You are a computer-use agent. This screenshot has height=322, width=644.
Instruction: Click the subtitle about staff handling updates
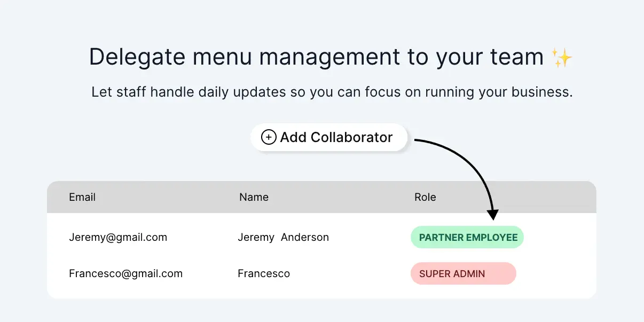click(x=332, y=91)
